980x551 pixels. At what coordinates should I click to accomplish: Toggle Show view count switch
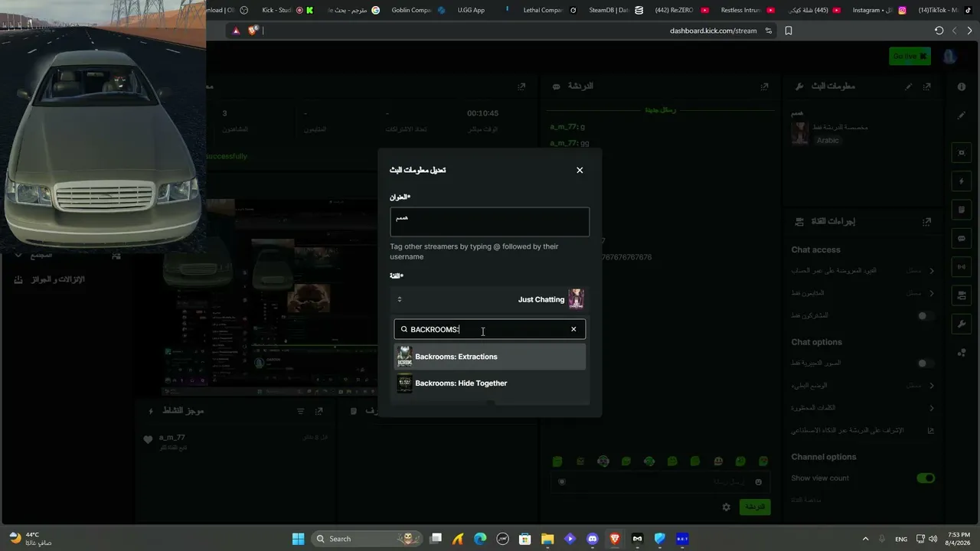click(x=926, y=478)
